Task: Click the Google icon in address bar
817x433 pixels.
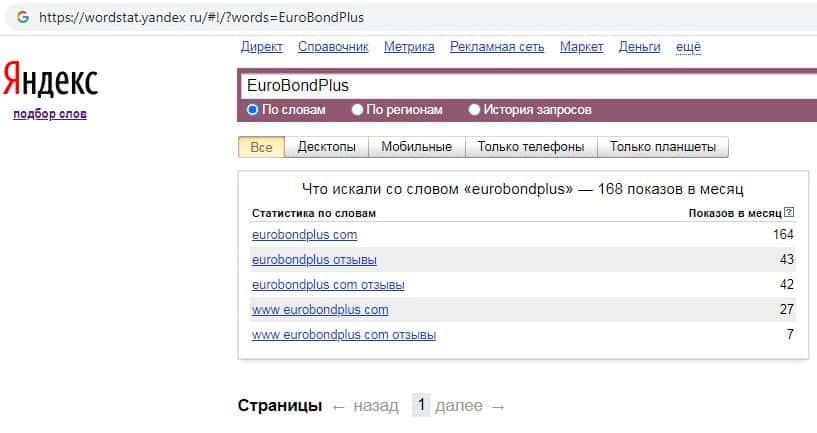Action: tap(22, 17)
